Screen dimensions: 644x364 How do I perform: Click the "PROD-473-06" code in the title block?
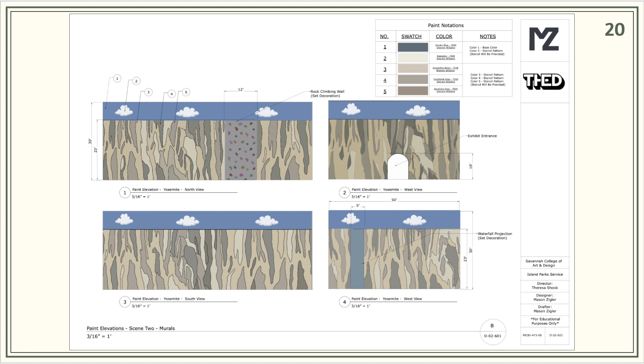pyautogui.click(x=532, y=335)
